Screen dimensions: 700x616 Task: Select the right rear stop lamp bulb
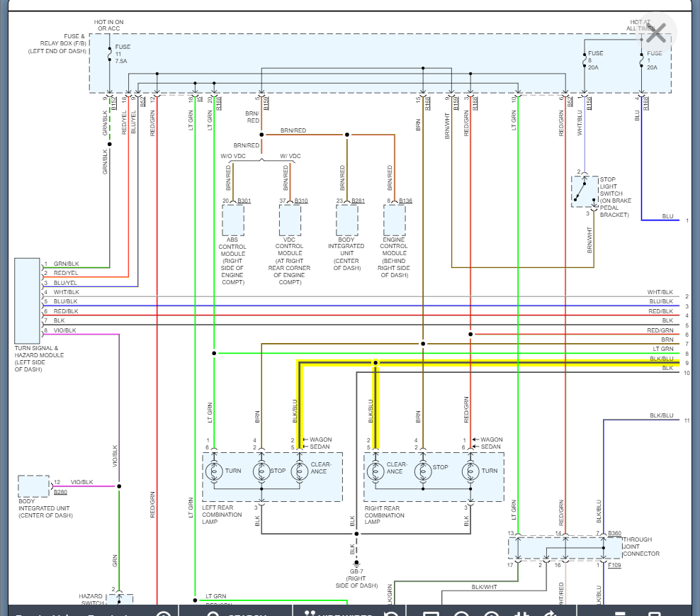tap(422, 471)
